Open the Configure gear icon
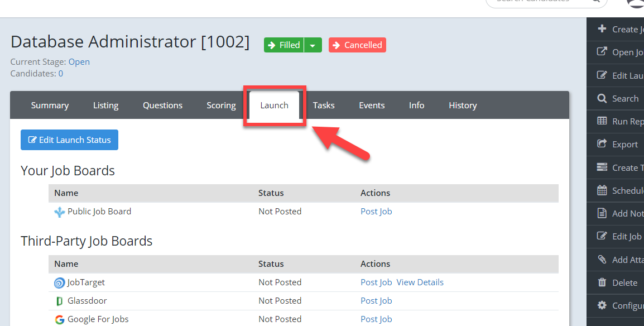644x326 pixels. click(x=602, y=305)
